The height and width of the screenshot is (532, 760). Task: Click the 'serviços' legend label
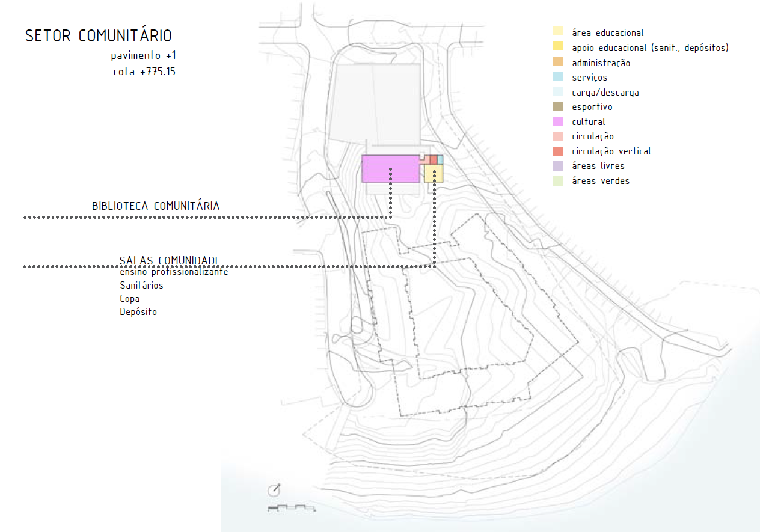[590, 78]
